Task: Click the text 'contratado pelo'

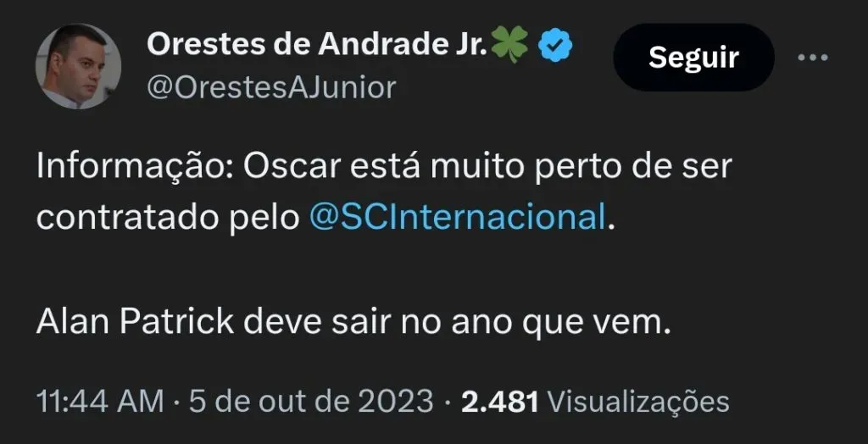Action: point(166,218)
